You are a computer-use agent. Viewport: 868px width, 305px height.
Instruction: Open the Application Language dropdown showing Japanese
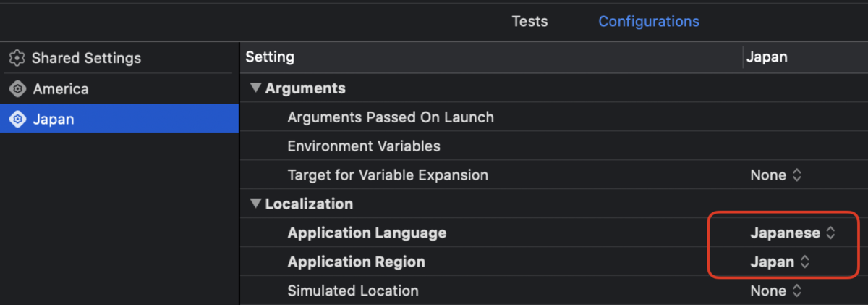pos(793,233)
